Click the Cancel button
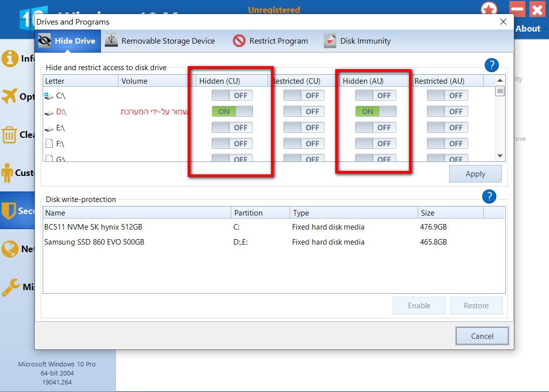Screen dimensions: 549x392 point(482,336)
